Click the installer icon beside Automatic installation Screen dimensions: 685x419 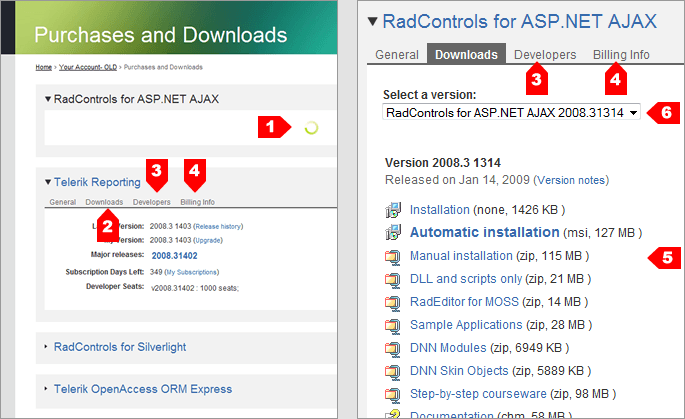click(393, 232)
